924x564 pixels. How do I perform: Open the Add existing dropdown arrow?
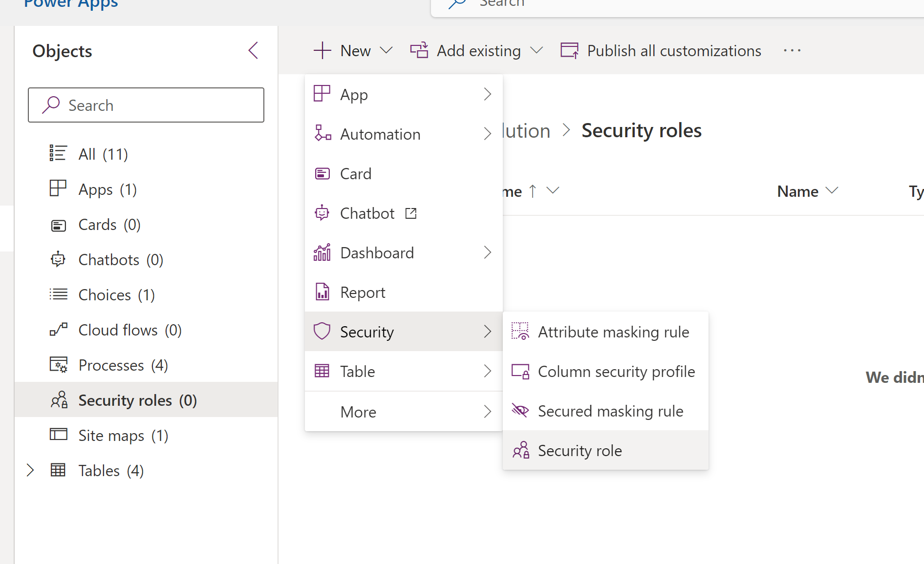537,50
